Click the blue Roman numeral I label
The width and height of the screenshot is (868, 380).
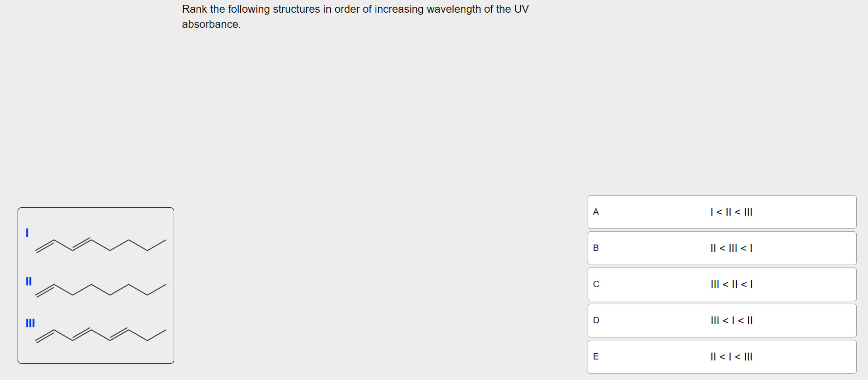27,231
